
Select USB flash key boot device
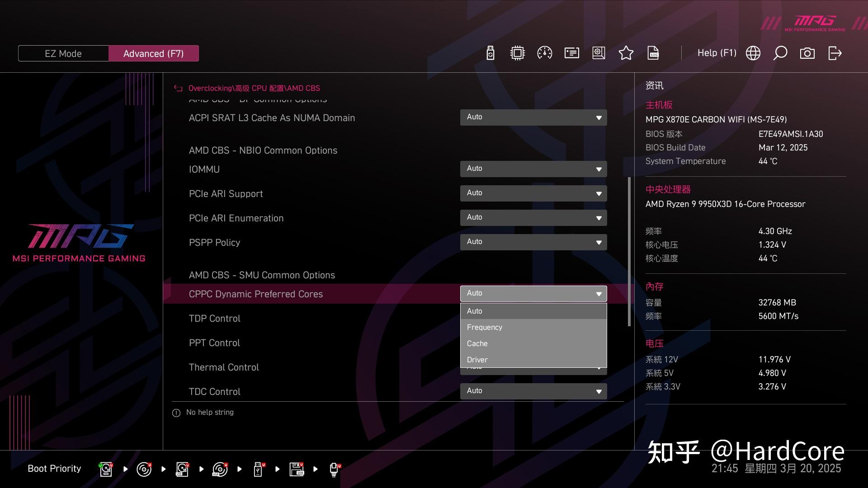tap(259, 469)
